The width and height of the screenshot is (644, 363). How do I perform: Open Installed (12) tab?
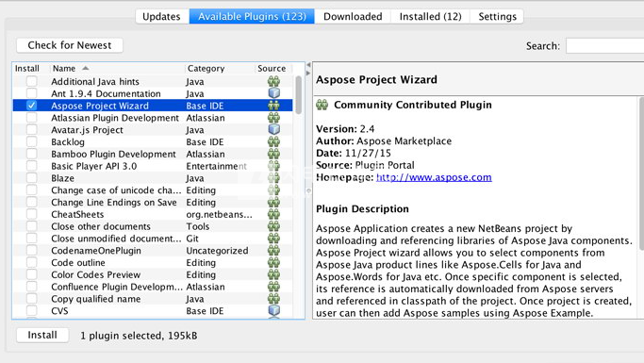430,16
